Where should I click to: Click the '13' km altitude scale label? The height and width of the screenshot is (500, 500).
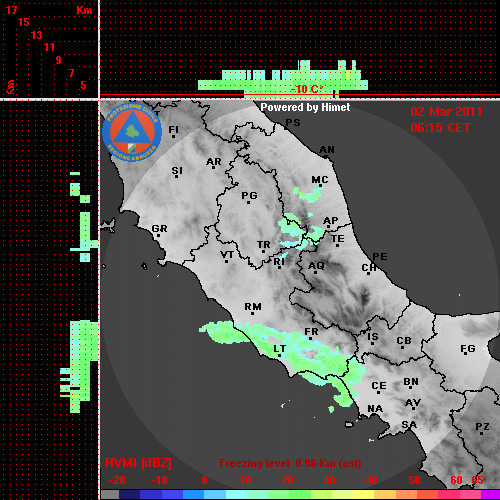pyautogui.click(x=37, y=35)
